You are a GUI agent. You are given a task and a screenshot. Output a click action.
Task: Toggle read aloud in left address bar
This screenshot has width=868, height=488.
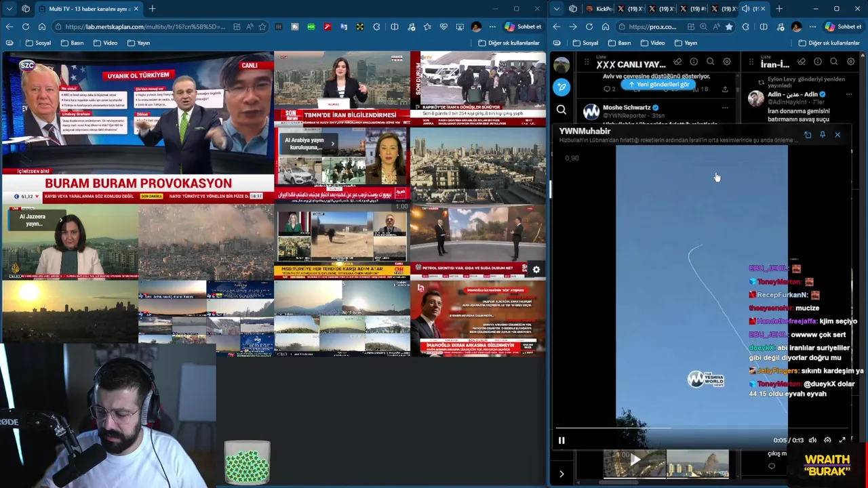(250, 26)
